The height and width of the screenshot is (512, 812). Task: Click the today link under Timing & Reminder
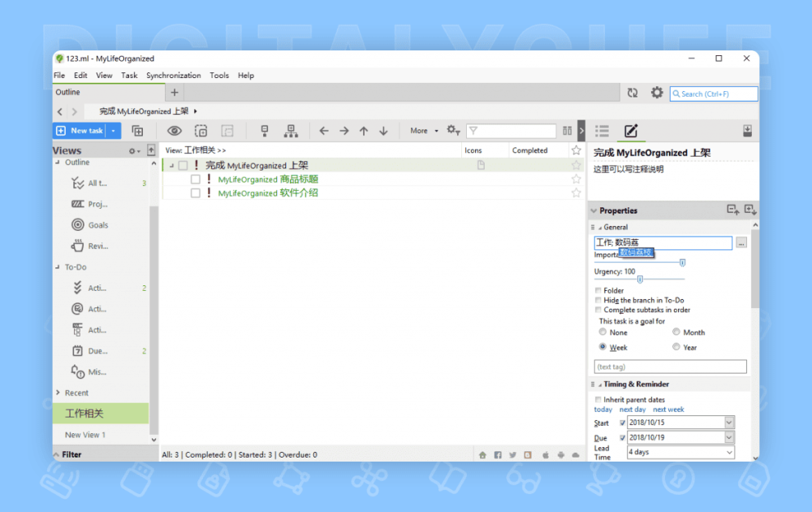click(x=603, y=410)
